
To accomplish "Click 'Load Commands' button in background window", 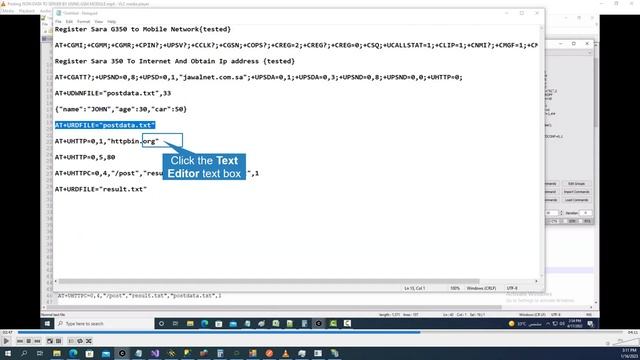I will point(576,200).
